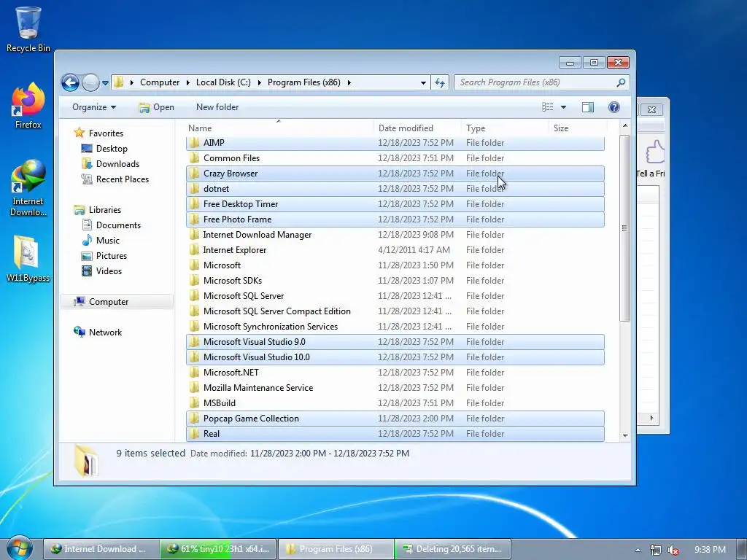Image resolution: width=747 pixels, height=560 pixels.
Task: Click Program Files (x86) in the breadcrumb
Action: tap(304, 83)
